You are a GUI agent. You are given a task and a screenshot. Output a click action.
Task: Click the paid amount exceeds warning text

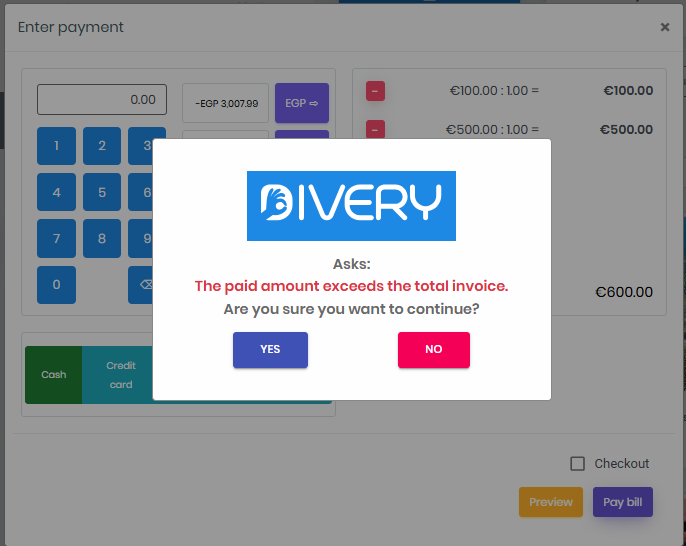click(351, 286)
